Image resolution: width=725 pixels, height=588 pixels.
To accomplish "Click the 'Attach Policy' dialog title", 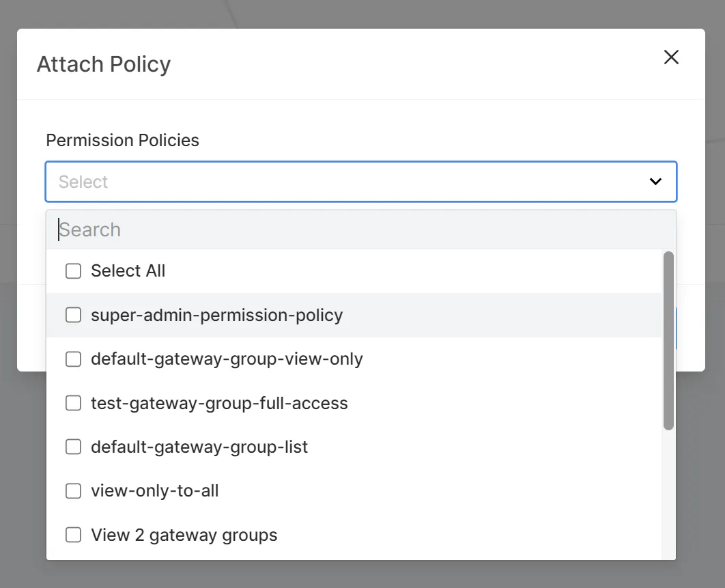I will point(104,64).
